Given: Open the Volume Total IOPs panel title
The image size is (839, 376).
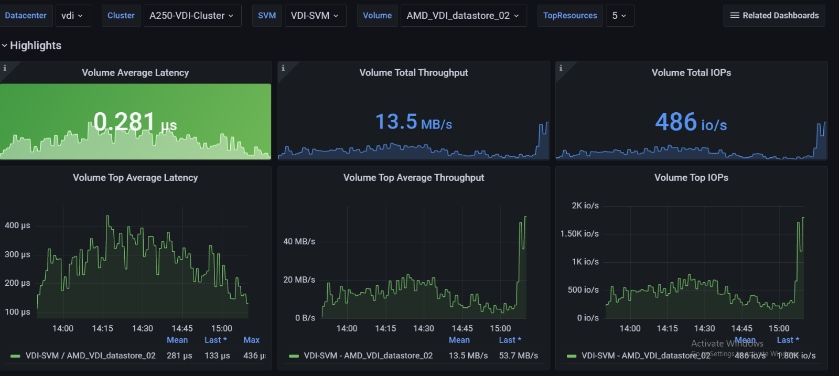Looking at the screenshot, I should (x=691, y=72).
